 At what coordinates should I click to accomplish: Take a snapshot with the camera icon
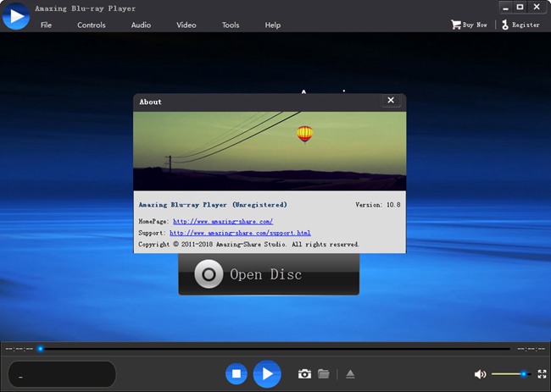coord(304,373)
